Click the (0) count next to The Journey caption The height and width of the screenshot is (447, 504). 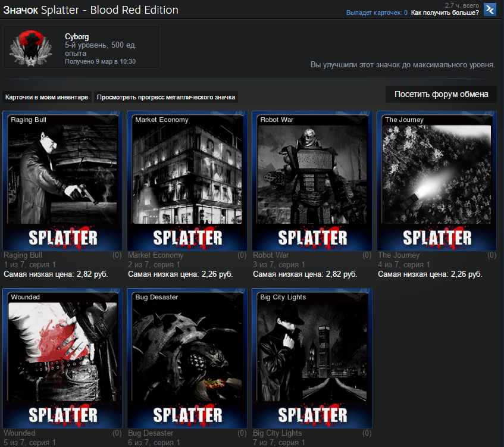tap(492, 255)
